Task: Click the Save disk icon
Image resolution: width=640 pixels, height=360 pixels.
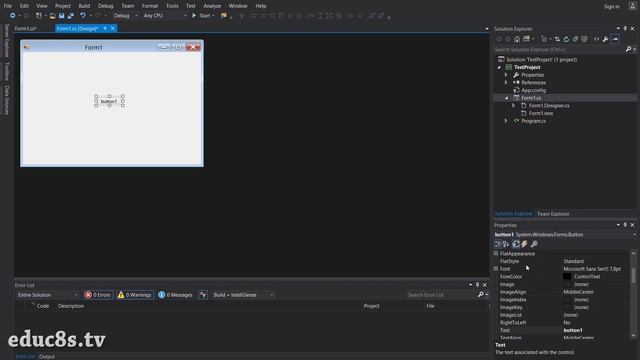Action: pos(61,16)
